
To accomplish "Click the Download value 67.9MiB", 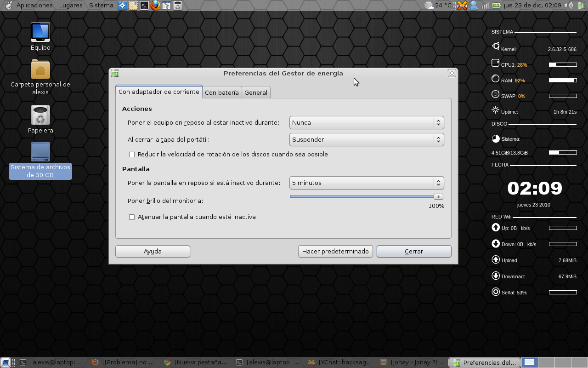I will [567, 276].
